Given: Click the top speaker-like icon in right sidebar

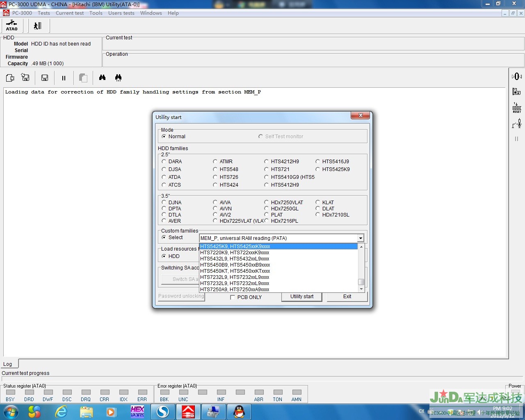Looking at the screenshot, I should (517, 76).
